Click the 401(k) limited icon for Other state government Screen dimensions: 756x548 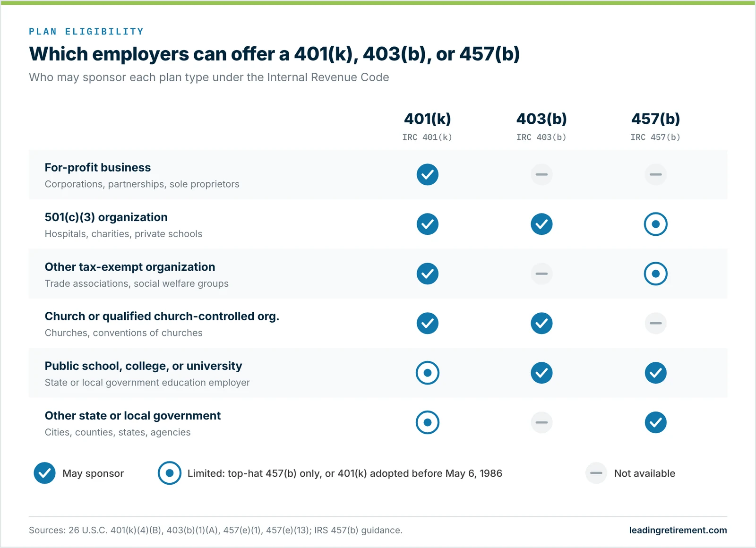tap(428, 423)
